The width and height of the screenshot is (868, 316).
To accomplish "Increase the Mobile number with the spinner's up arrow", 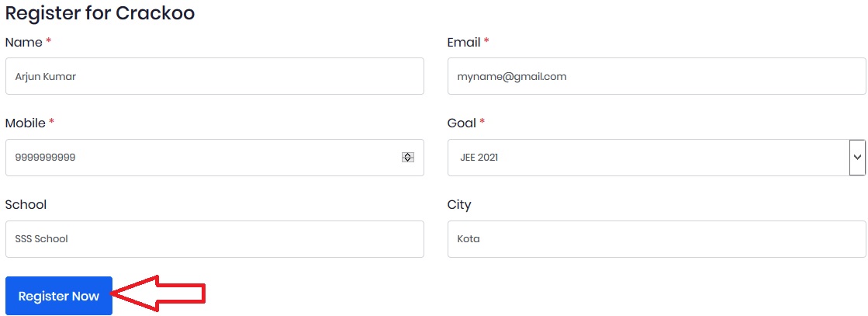I will 408,155.
